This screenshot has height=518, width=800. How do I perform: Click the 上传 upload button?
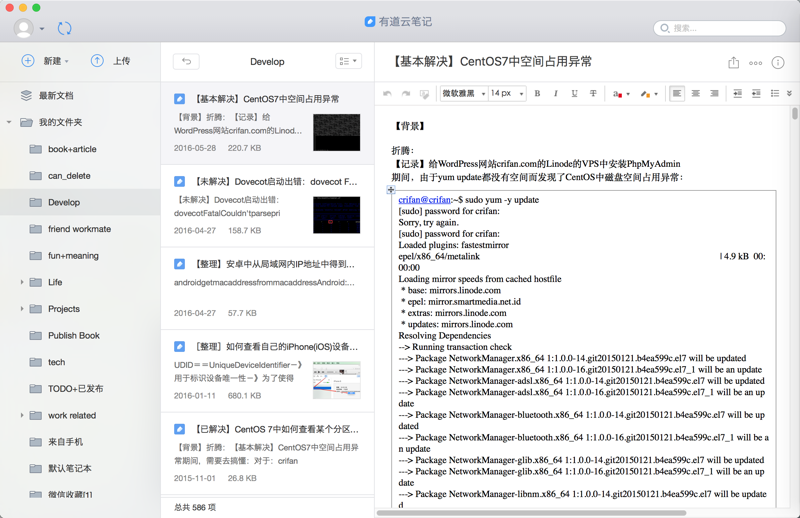[110, 61]
